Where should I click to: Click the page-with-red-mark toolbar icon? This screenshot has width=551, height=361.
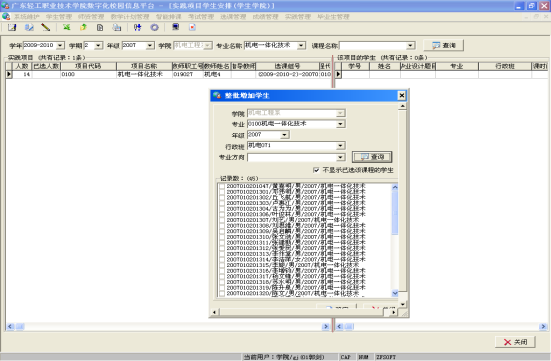(x=192, y=27)
